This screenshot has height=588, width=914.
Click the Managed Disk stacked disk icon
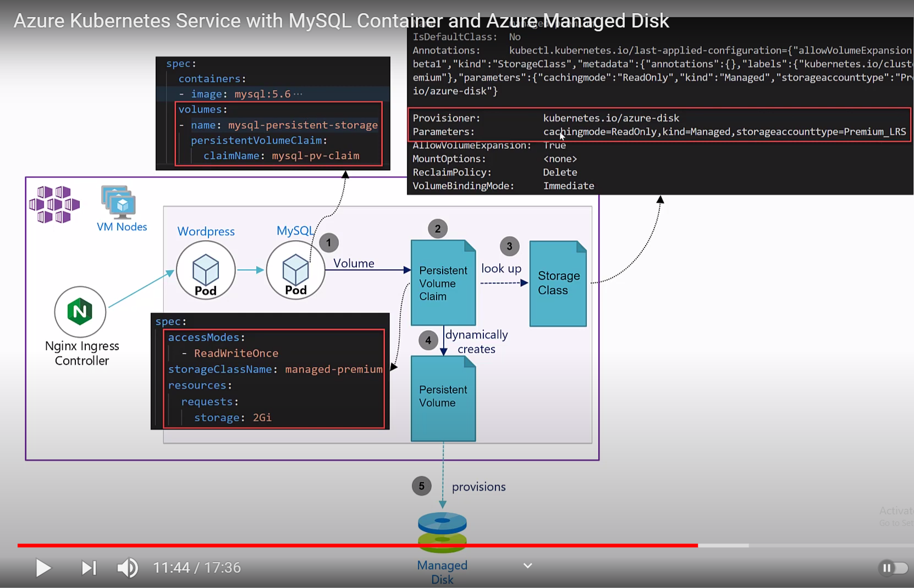tap(442, 532)
